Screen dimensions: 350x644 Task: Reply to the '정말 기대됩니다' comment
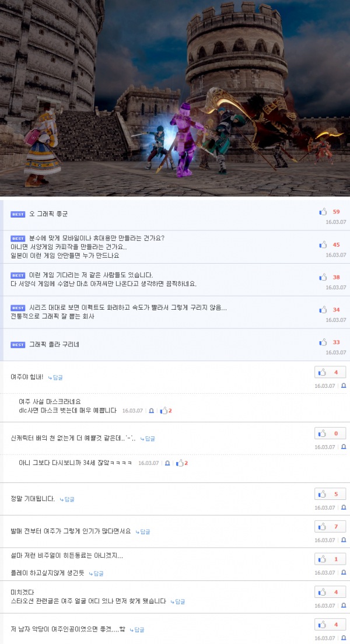pyautogui.click(x=67, y=499)
